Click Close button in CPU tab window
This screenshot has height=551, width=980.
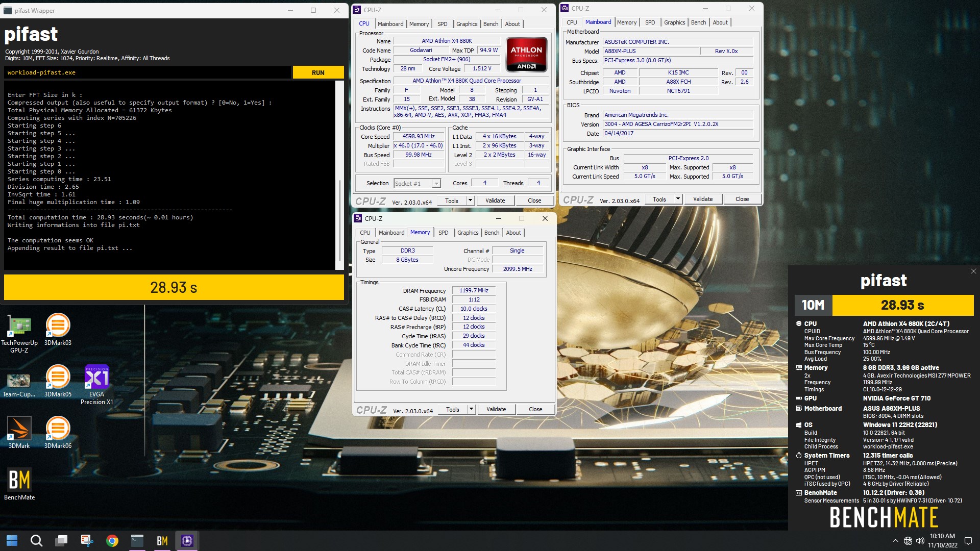tap(534, 201)
